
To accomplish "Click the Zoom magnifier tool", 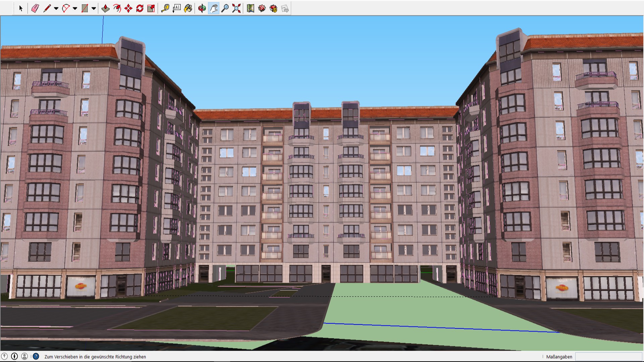I will pos(225,8).
